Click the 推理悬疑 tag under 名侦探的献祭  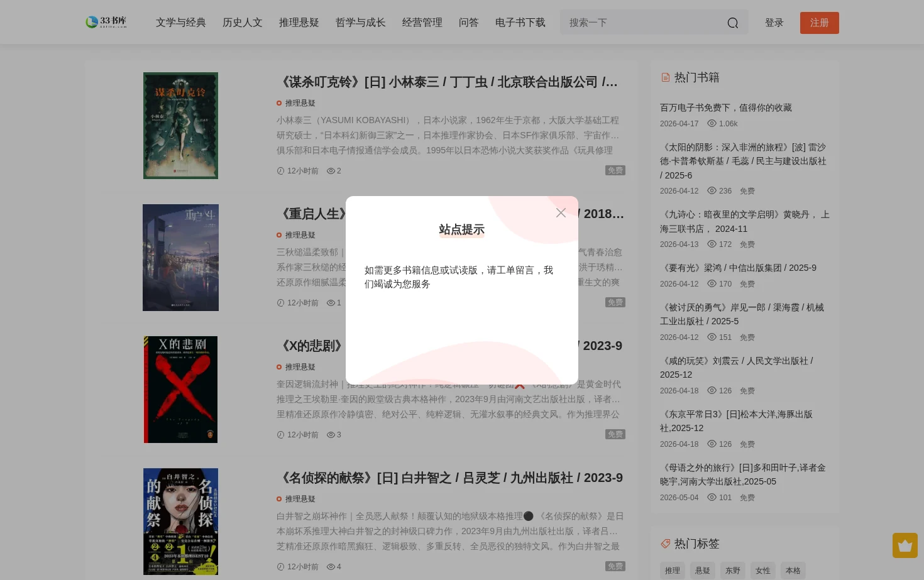[300, 499]
